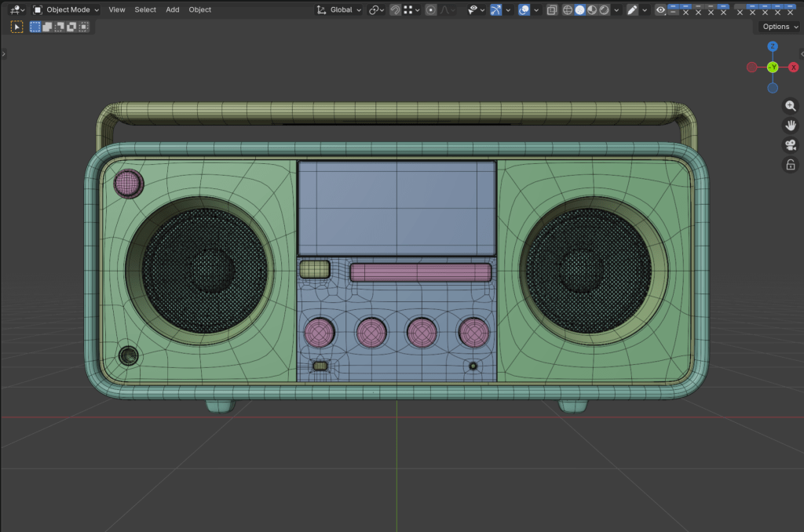
Task: Switch to rendered viewport shading icon
Action: (x=605, y=10)
